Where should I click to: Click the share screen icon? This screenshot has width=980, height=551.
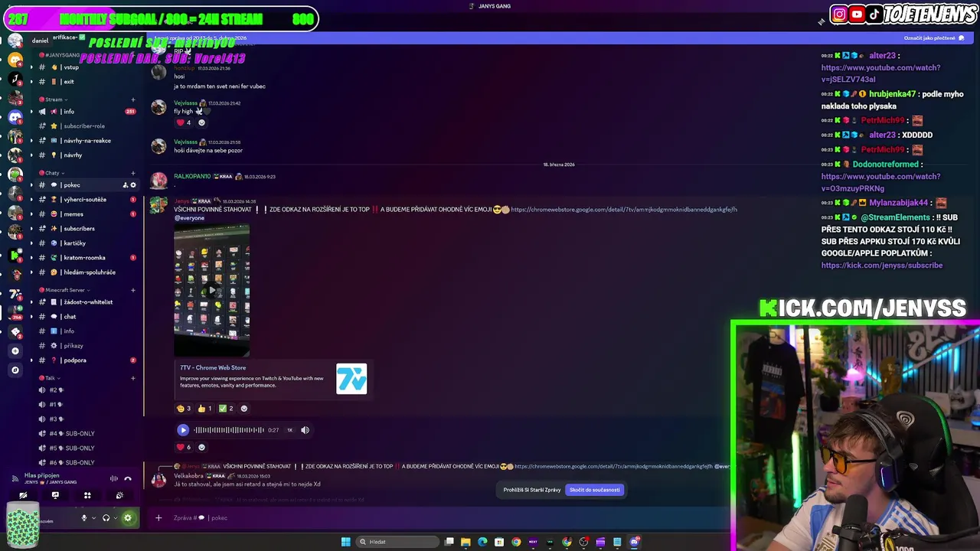point(55,496)
